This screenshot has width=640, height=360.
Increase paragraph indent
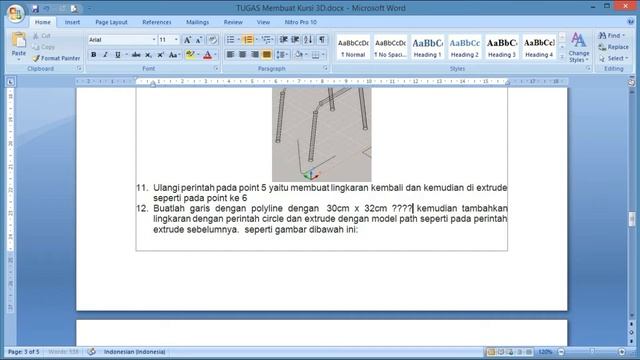click(296, 40)
